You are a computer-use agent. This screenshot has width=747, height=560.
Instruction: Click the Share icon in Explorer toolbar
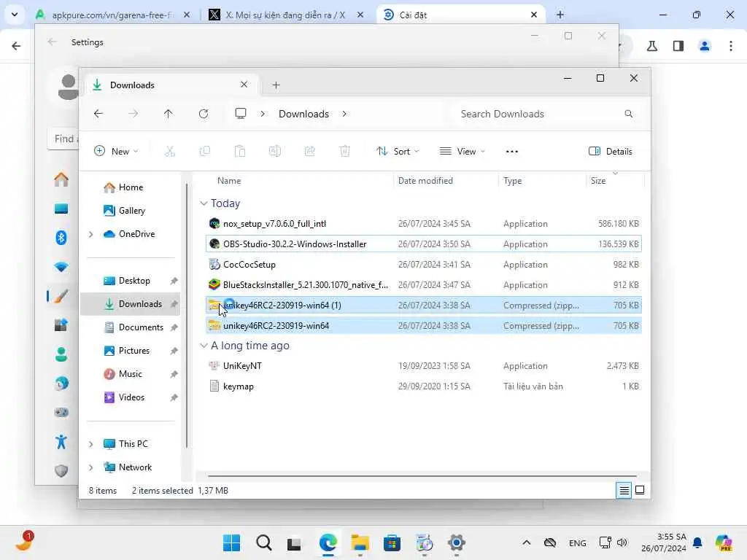[x=309, y=152]
